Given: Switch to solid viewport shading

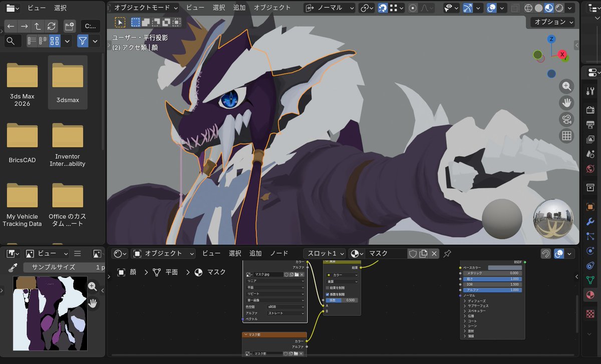Looking at the screenshot, I should coord(539,8).
